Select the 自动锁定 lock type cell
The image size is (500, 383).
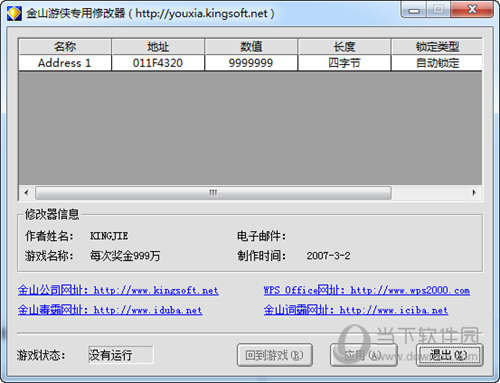(437, 63)
